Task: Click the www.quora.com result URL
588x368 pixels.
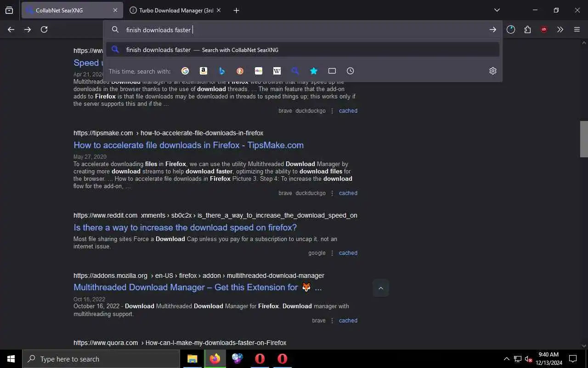Action: [180, 343]
